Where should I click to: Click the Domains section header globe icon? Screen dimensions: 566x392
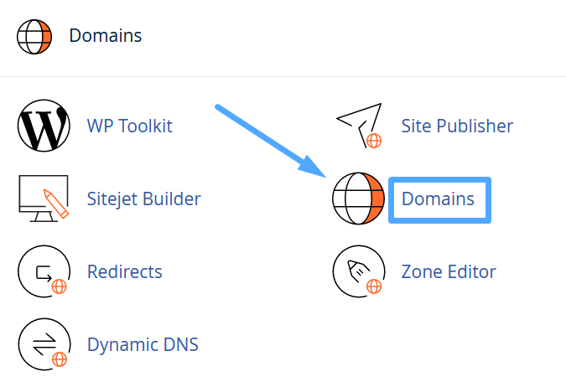coord(35,36)
